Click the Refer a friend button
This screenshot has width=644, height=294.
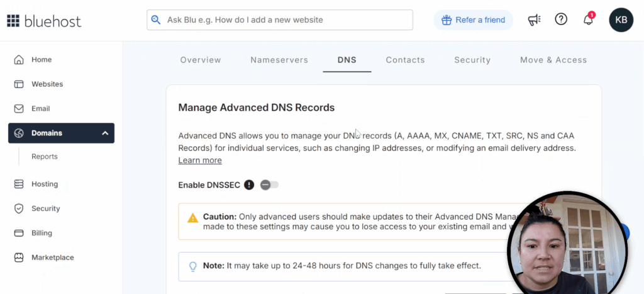(x=474, y=20)
